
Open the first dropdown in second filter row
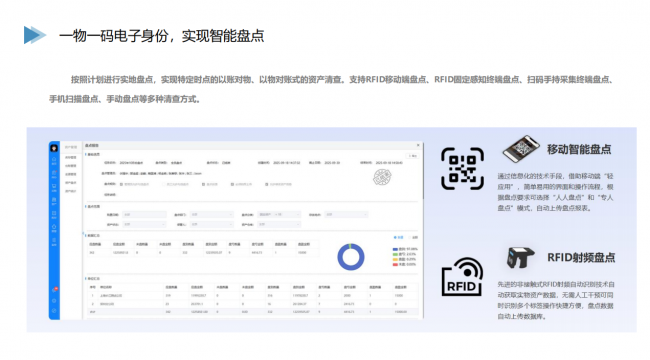pyautogui.click(x=145, y=224)
